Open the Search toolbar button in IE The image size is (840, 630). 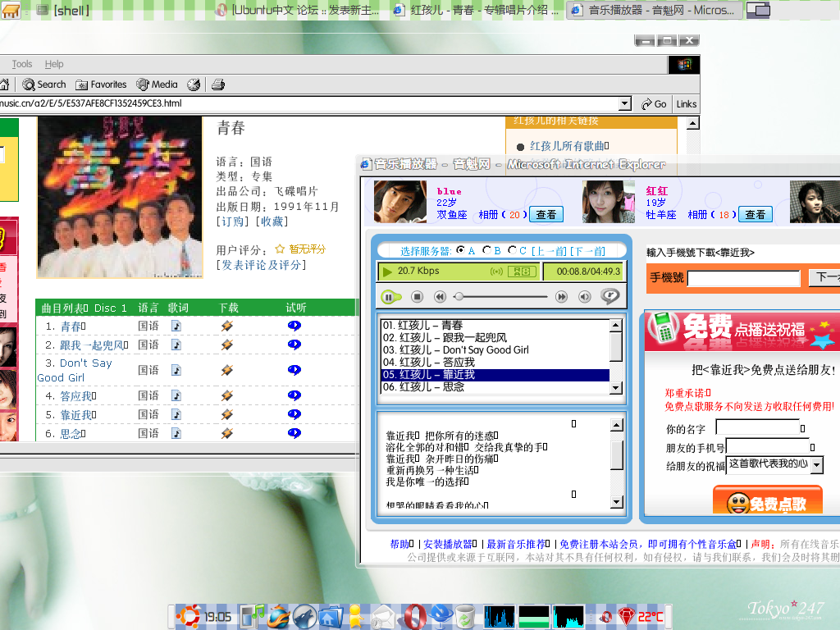tap(44, 84)
